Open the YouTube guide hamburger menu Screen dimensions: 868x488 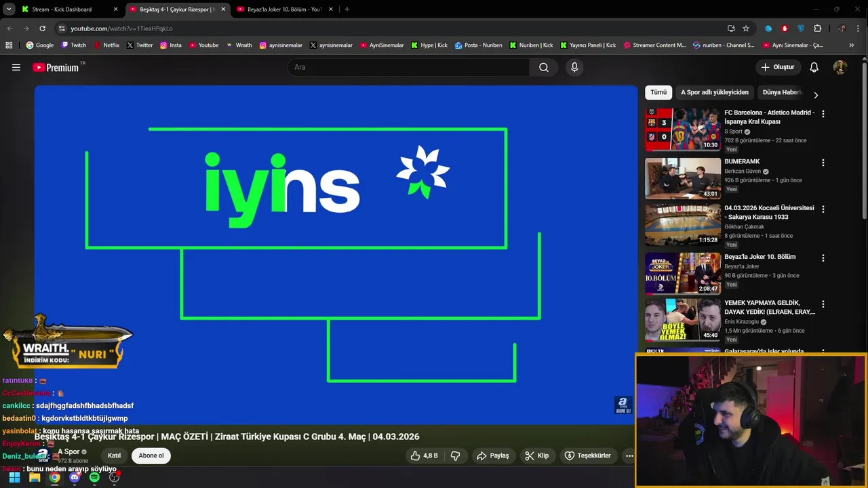16,67
